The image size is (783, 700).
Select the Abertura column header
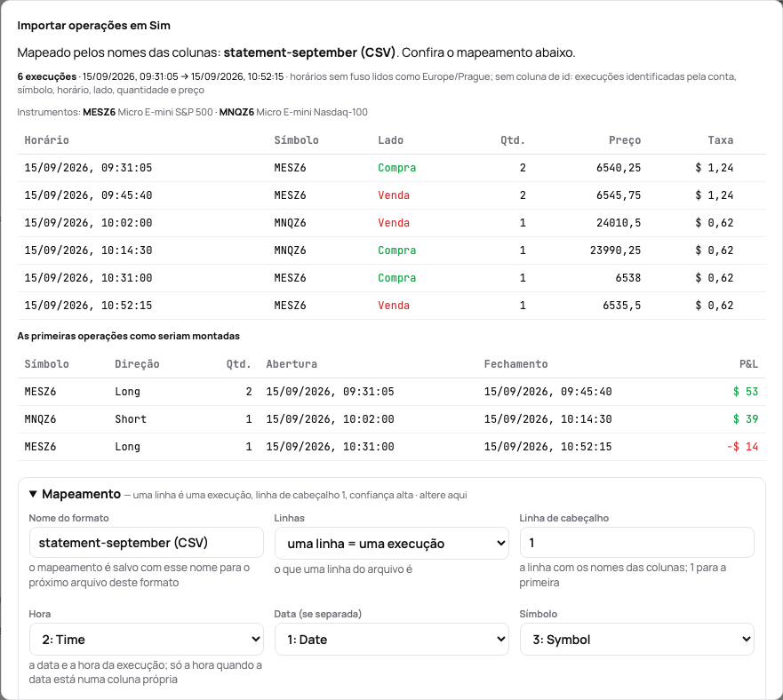292,364
